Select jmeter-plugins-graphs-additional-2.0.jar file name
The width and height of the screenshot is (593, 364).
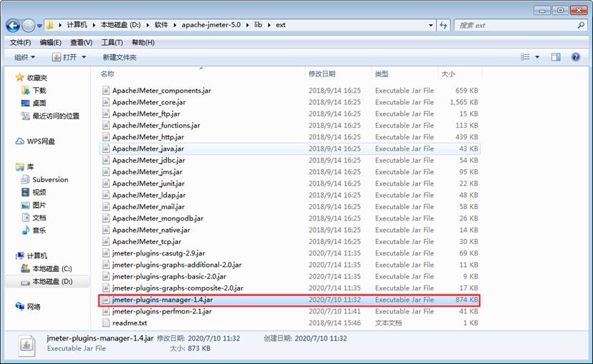coord(176,265)
